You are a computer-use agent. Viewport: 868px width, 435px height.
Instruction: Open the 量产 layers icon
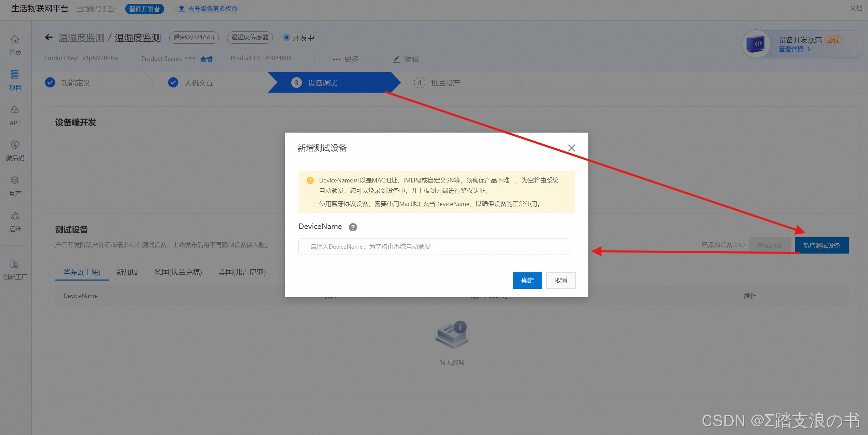tap(15, 180)
